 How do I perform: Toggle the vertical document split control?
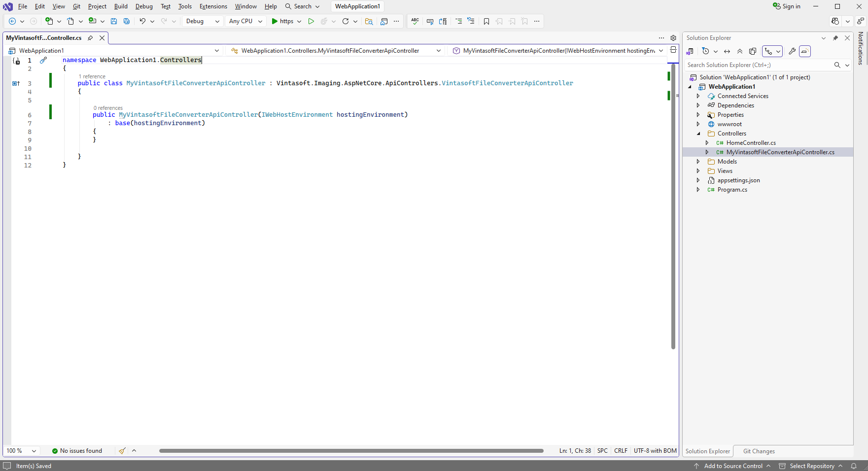tap(673, 50)
